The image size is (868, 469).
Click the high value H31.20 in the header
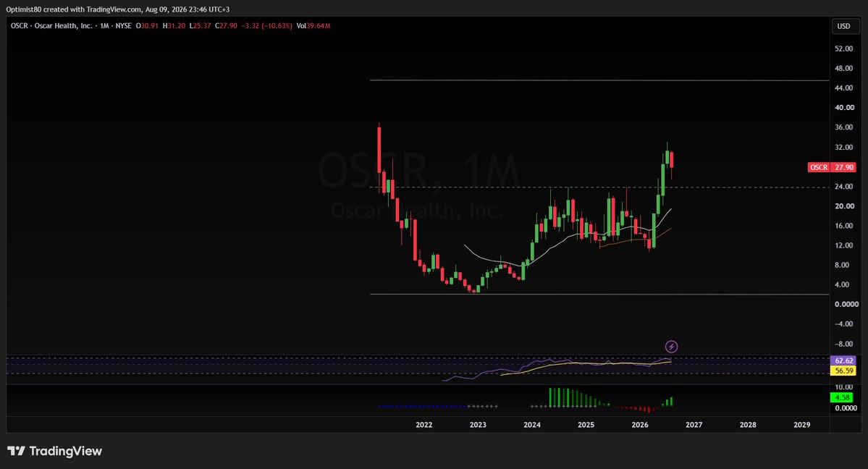click(x=174, y=25)
